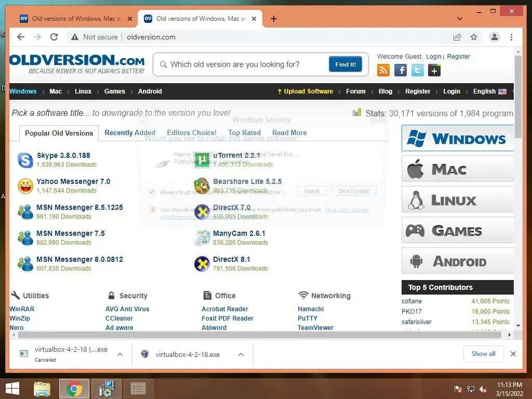This screenshot has height=399, width=532.
Task: Open the large Windows category banner
Action: 458,138
